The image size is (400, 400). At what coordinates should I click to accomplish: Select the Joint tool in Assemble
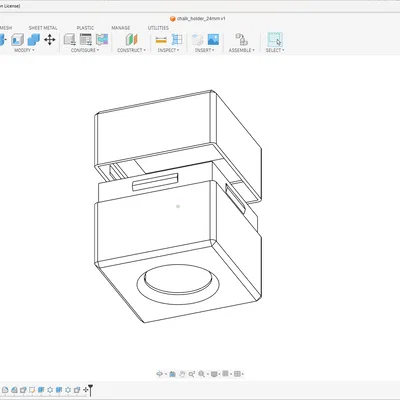point(241,40)
